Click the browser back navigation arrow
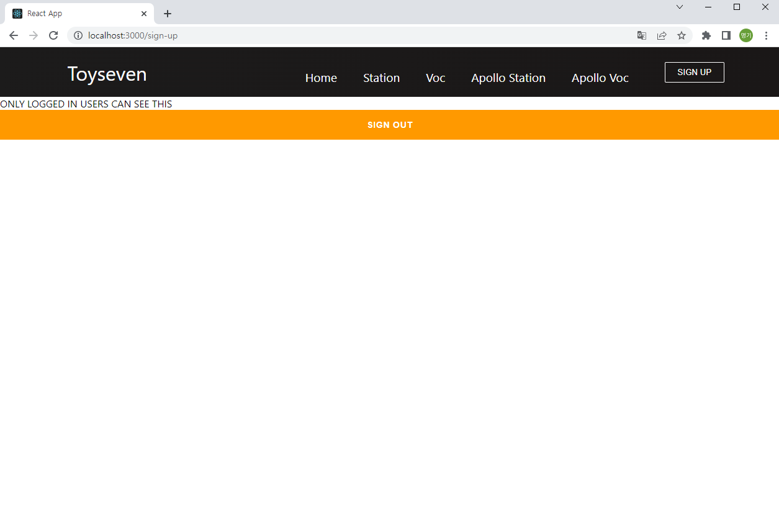Screen dimensions: 779x532 click(x=14, y=35)
